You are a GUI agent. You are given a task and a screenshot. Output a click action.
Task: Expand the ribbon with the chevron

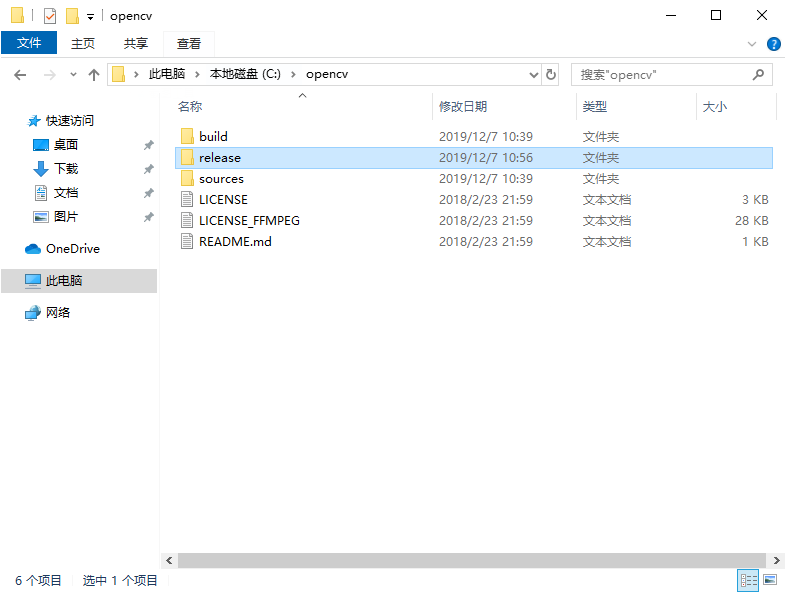point(752,44)
